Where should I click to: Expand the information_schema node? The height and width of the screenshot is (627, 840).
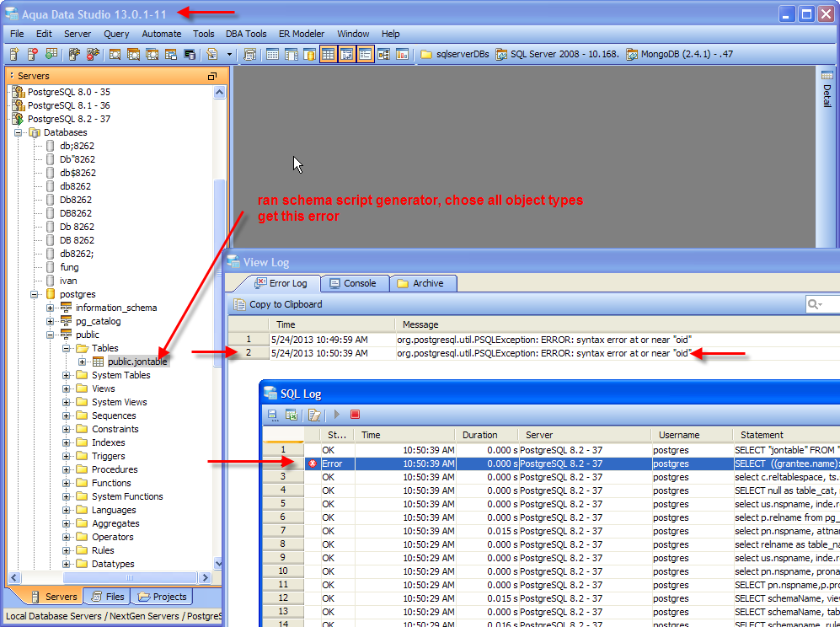coord(50,308)
